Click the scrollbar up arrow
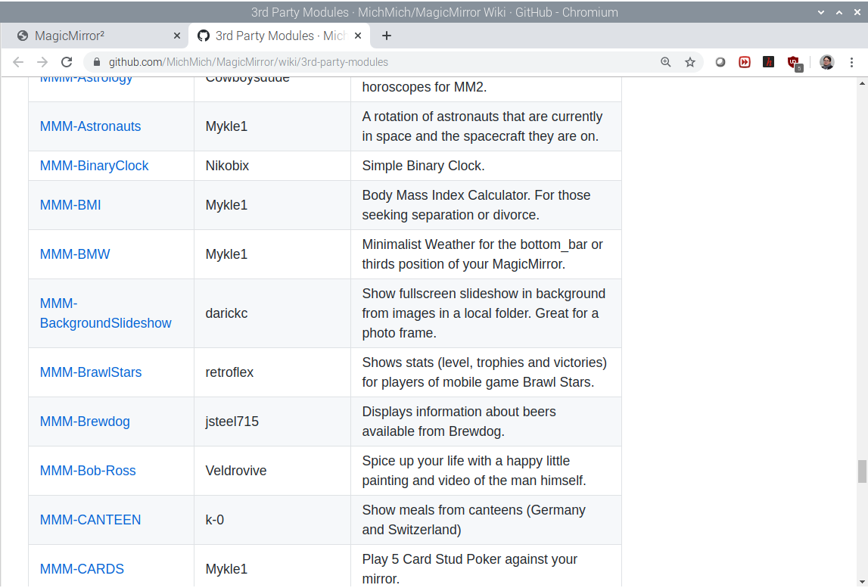Viewport: 868px width, 588px height. click(x=862, y=83)
